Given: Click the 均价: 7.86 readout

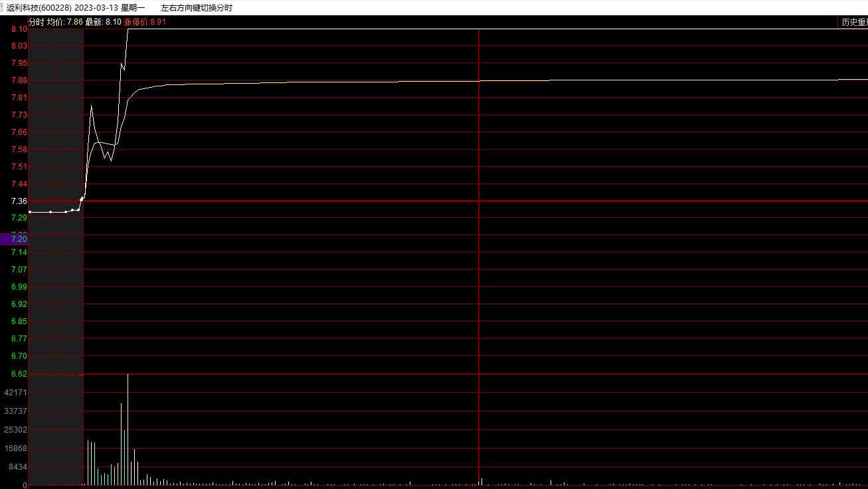Looking at the screenshot, I should point(65,22).
